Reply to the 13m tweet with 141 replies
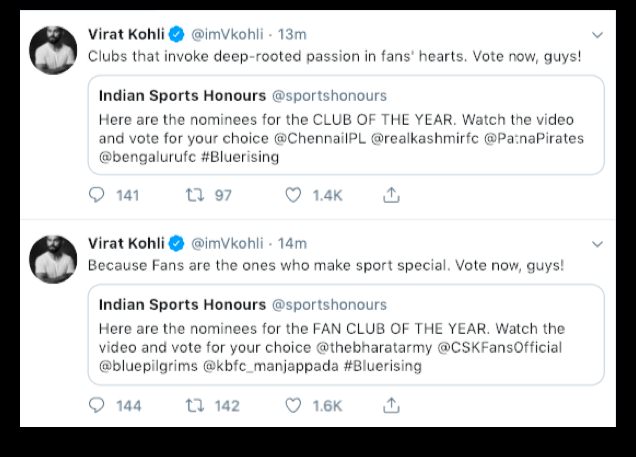Viewport: 636px width, 457px height. [97, 195]
